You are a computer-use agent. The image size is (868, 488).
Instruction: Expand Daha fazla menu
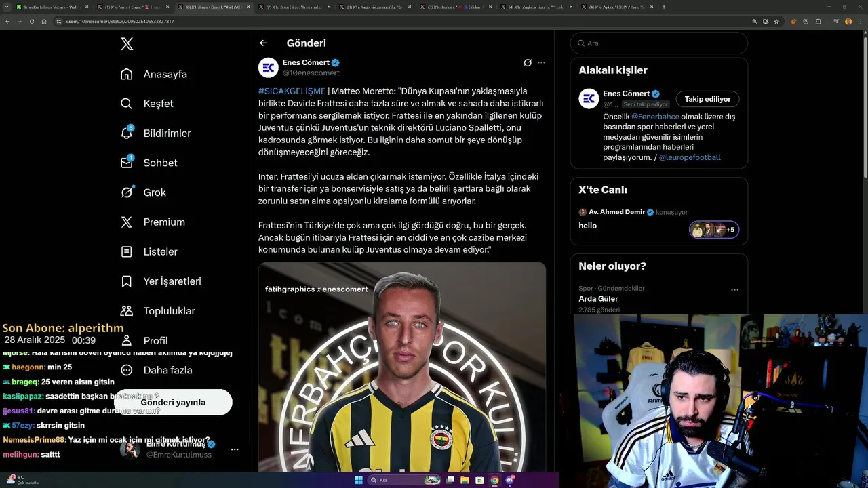coord(156,370)
